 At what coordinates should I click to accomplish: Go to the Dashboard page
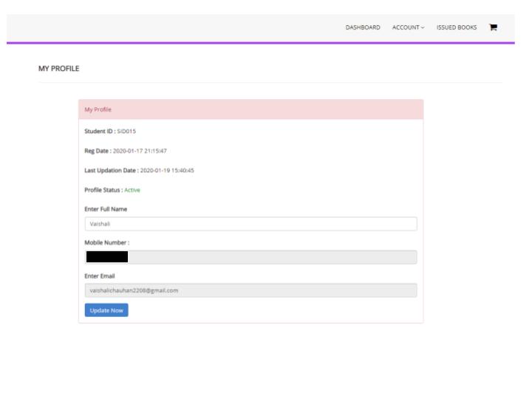point(363,27)
